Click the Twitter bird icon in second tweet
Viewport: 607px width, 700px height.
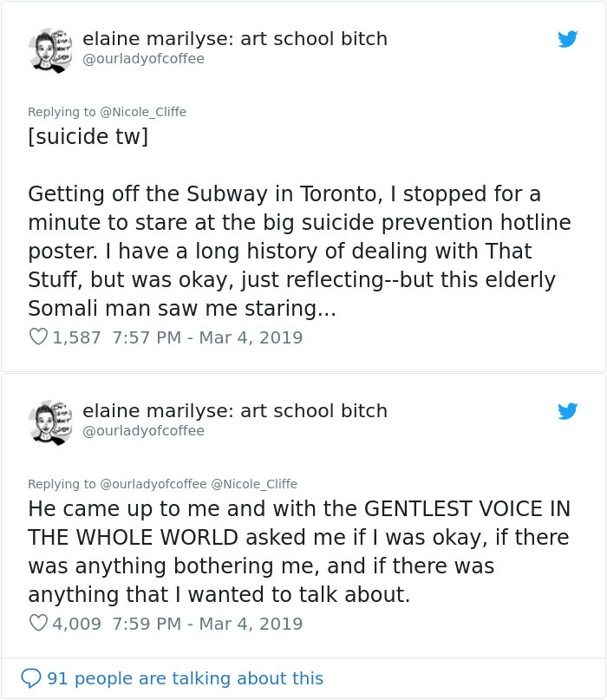(x=567, y=411)
